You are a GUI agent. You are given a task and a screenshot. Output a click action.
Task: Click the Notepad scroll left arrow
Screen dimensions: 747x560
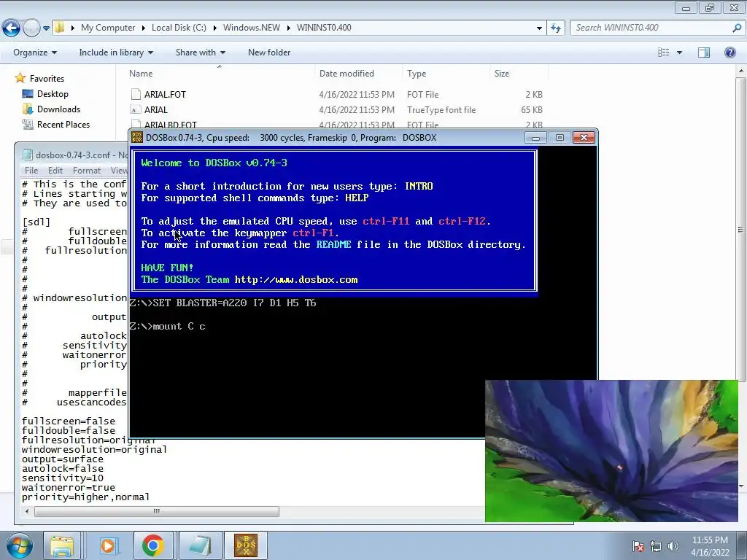coord(27,511)
